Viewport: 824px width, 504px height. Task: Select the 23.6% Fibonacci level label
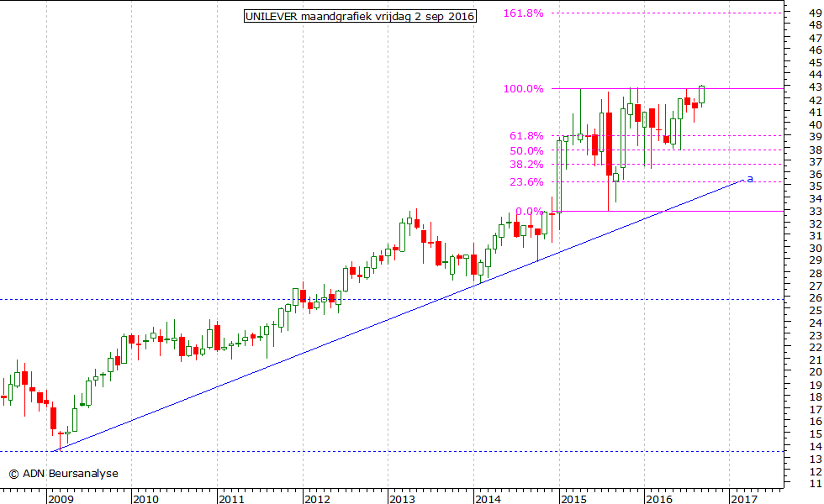(526, 182)
